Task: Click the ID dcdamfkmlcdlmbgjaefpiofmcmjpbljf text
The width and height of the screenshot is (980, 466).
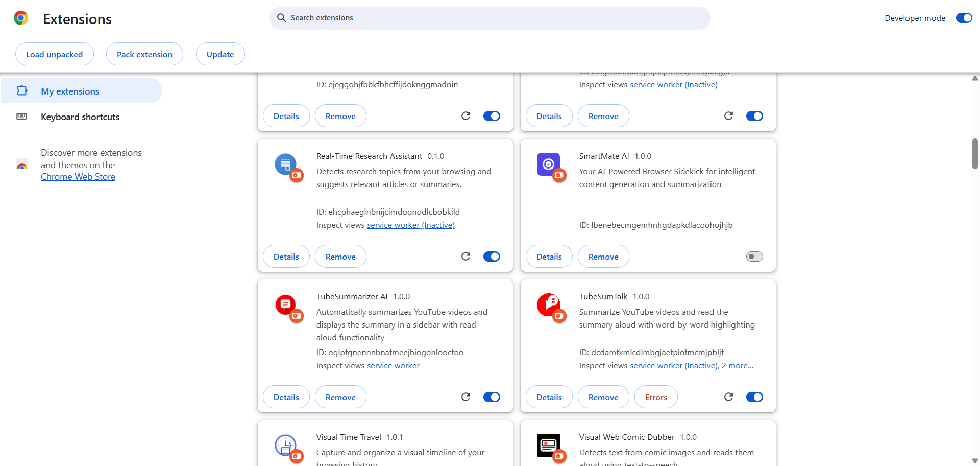Action: (x=651, y=353)
